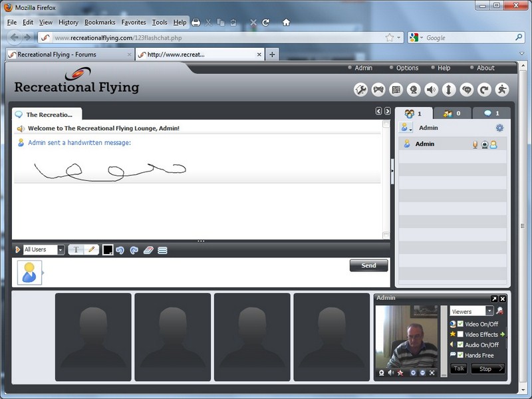
Task: Switch to text input mode T
Action: [x=76, y=250]
